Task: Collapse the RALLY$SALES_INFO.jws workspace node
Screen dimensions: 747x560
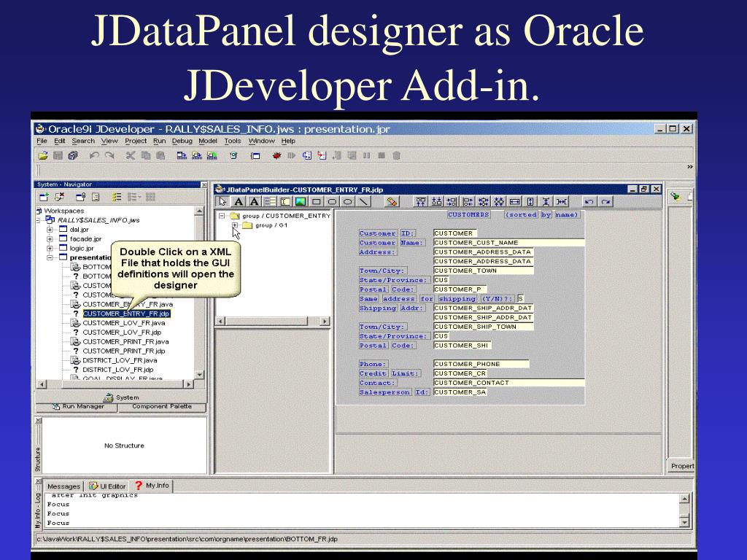Action: tap(39, 220)
